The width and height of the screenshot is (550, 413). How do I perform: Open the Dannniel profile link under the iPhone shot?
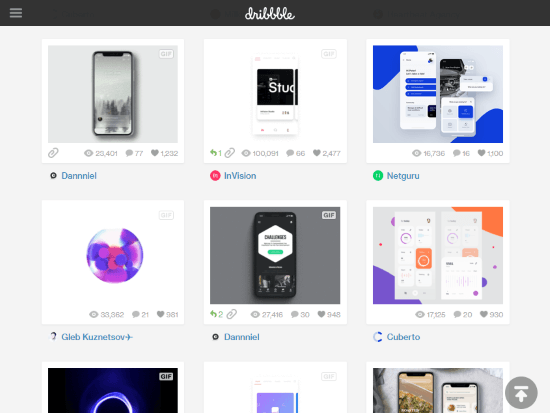coord(79,175)
